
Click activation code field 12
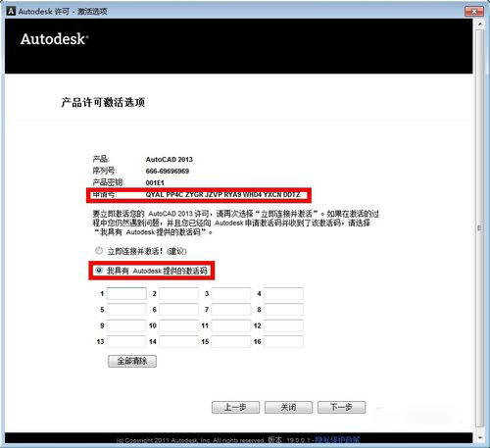click(x=283, y=325)
